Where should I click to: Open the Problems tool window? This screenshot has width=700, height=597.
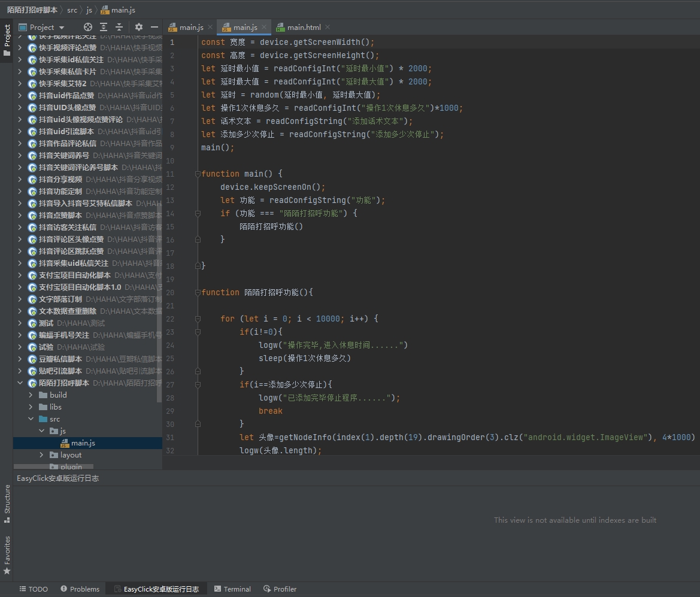(x=80, y=589)
